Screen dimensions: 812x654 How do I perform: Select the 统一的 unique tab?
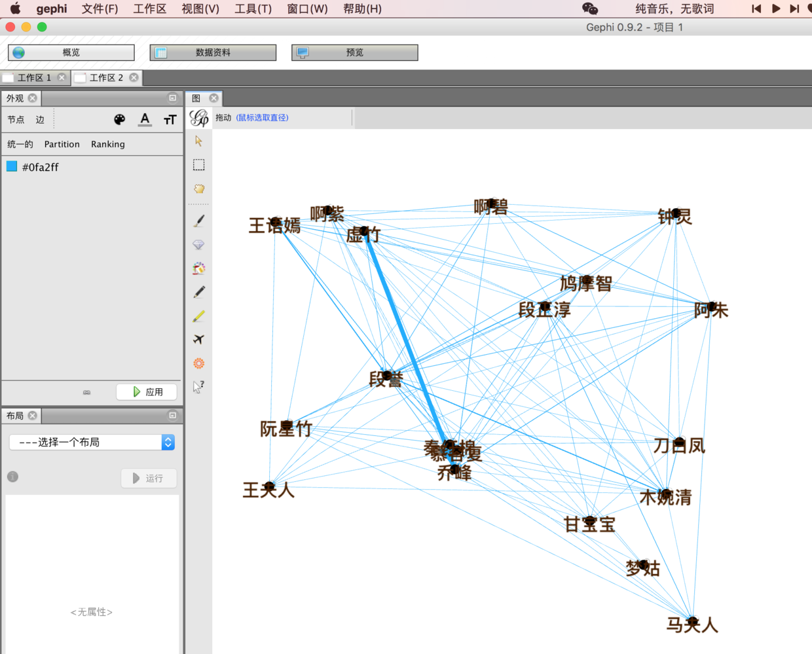[x=20, y=144]
